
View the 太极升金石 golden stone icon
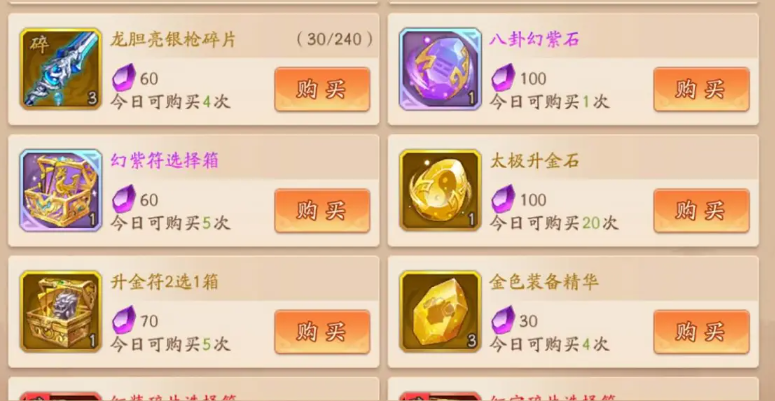(x=440, y=190)
